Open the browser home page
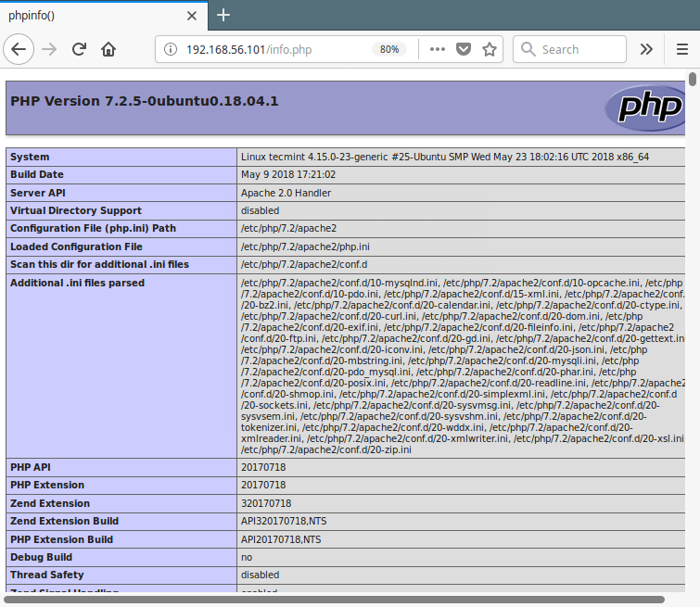This screenshot has width=700, height=607. coord(108,49)
